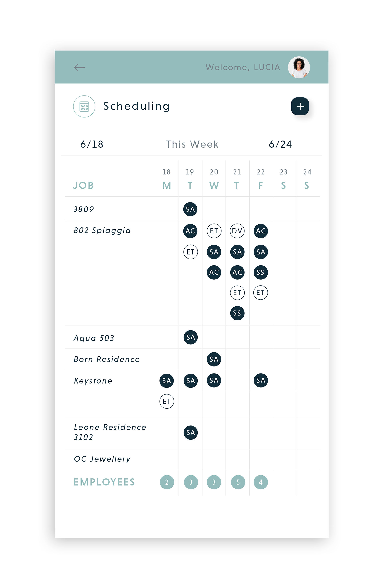Viewport: 383px width, 588px height.
Task: Jump to the 6/18 week start date
Action: (92, 144)
